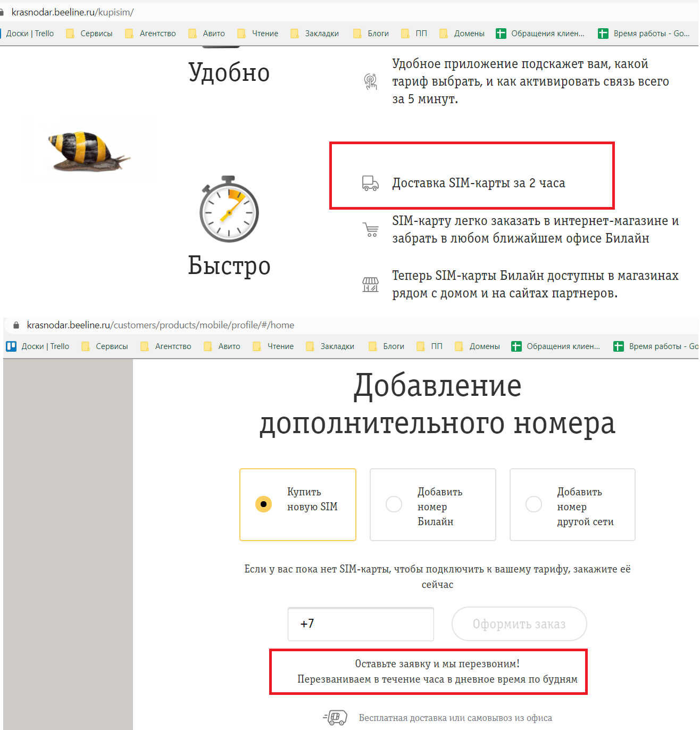Open Домены bookmark folder in upper bar
Screen dimensions: 700x730
pos(462,34)
